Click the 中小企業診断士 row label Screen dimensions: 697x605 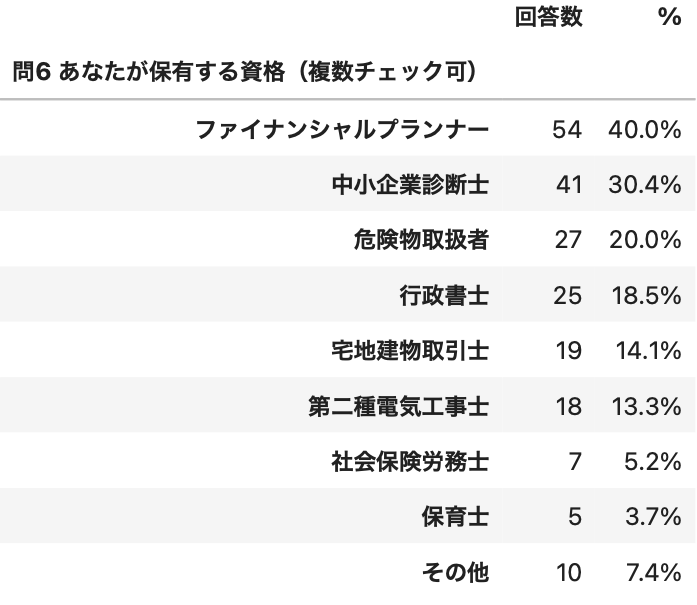pos(410,184)
